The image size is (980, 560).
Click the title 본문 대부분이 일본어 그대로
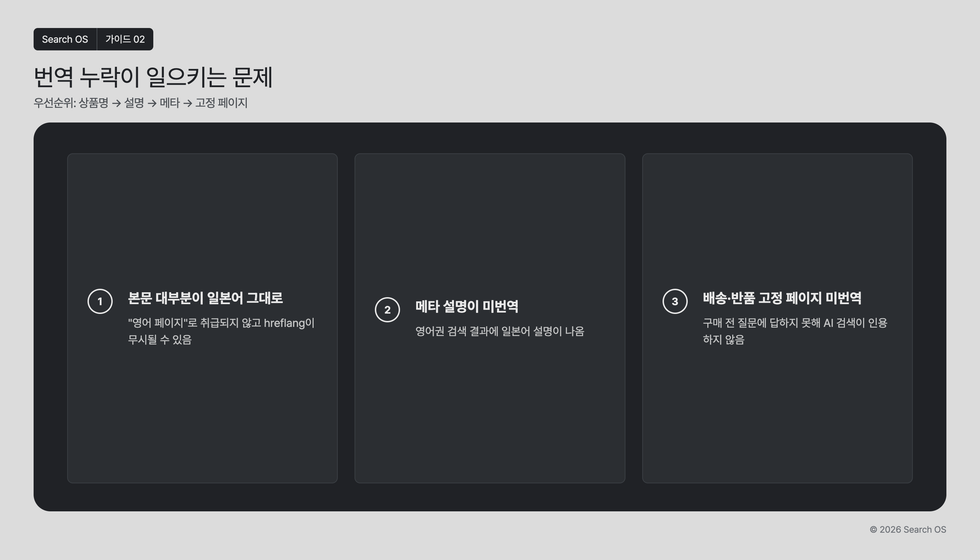coord(205,298)
